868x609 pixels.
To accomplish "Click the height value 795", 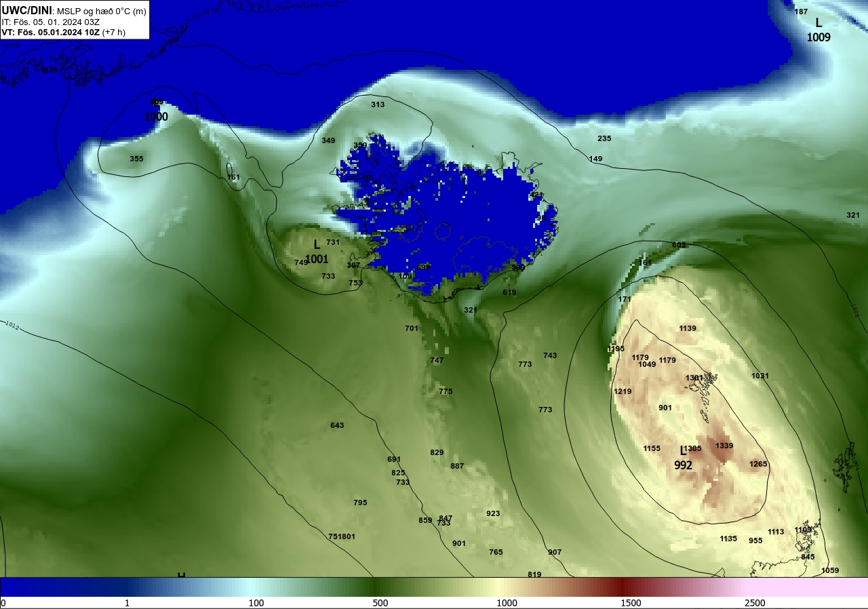I will click(x=360, y=503).
